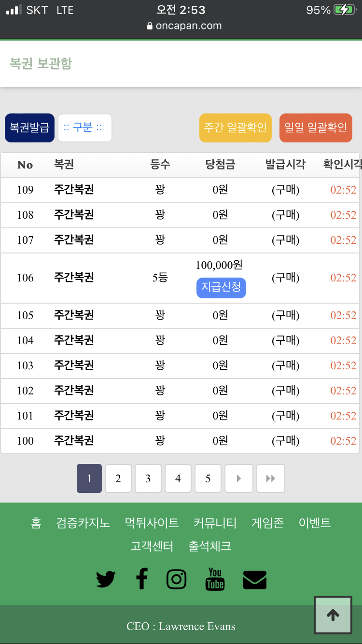Click the 복권 column header
The height and width of the screenshot is (644, 362).
(x=64, y=165)
